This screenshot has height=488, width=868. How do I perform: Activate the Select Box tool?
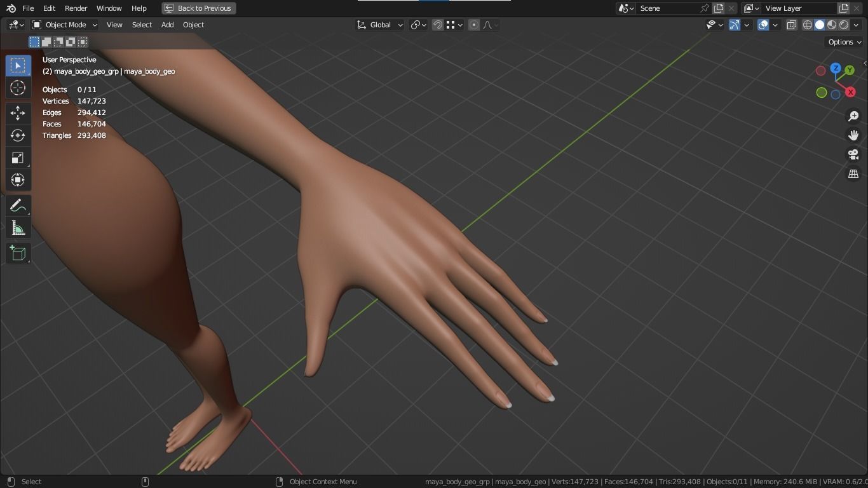pyautogui.click(x=18, y=66)
